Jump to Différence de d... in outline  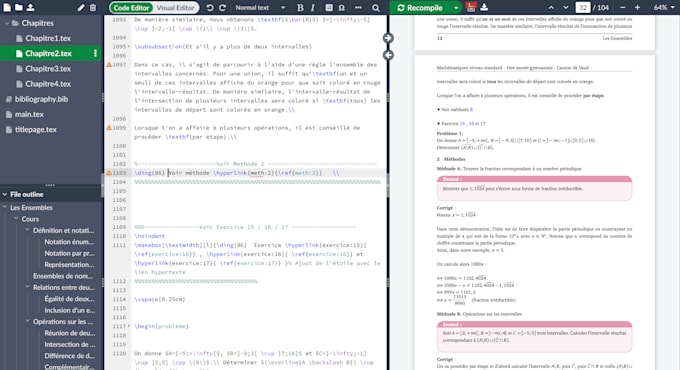[x=69, y=356]
